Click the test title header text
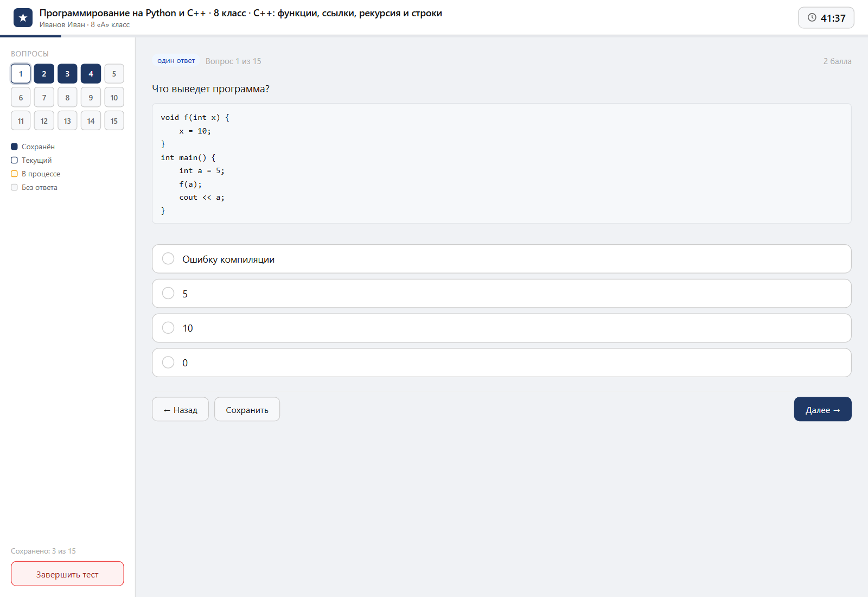Screen dimensions: 868x597 (241, 13)
